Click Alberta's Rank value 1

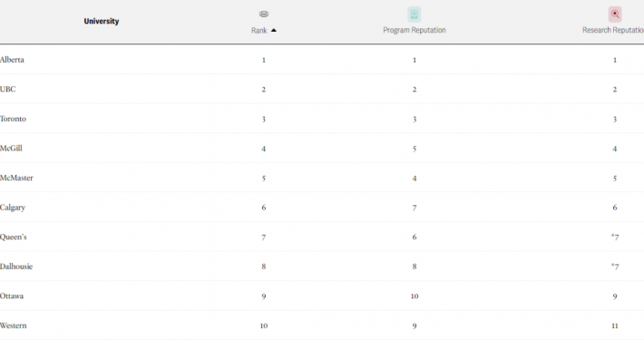tap(264, 60)
